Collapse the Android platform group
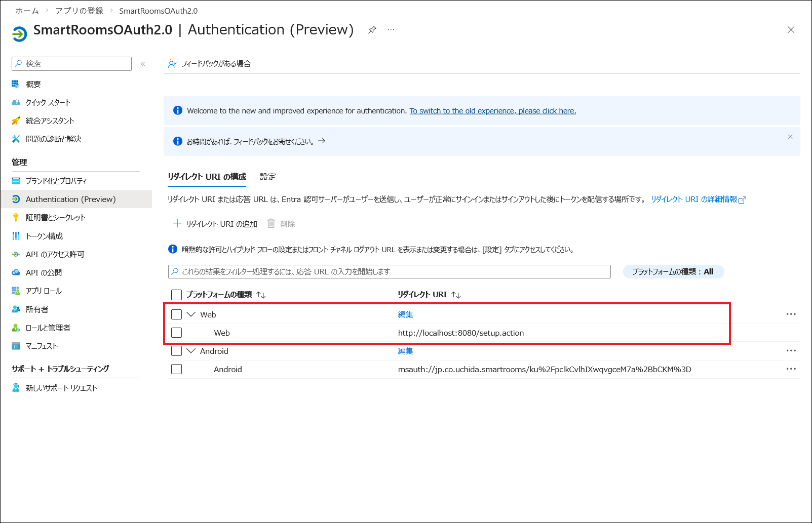This screenshot has height=523, width=812. (191, 351)
